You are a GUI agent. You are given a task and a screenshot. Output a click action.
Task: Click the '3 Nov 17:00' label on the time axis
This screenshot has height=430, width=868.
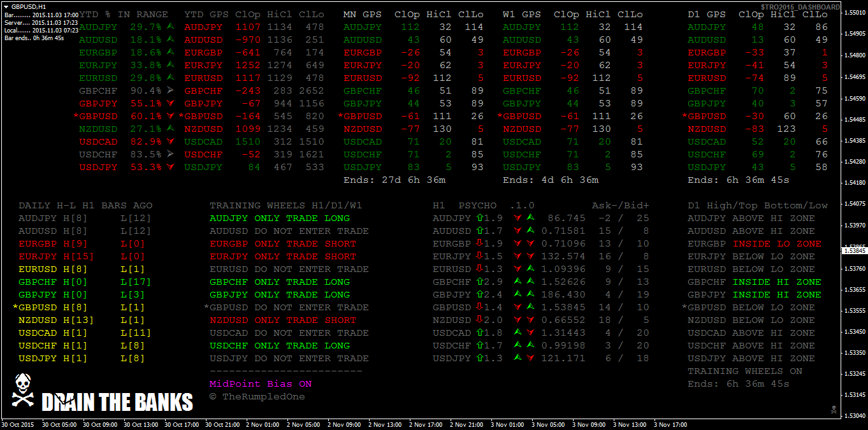point(670,424)
